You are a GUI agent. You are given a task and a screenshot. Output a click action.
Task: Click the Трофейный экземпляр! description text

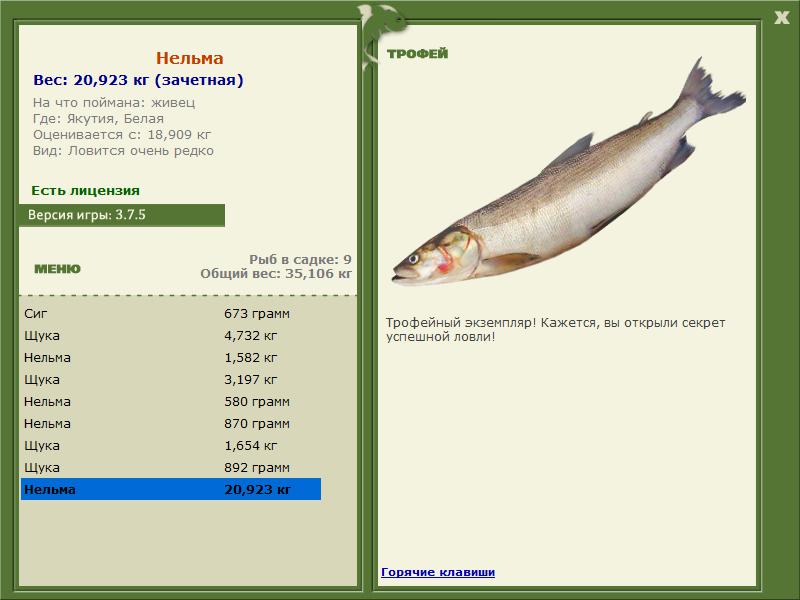click(555, 330)
